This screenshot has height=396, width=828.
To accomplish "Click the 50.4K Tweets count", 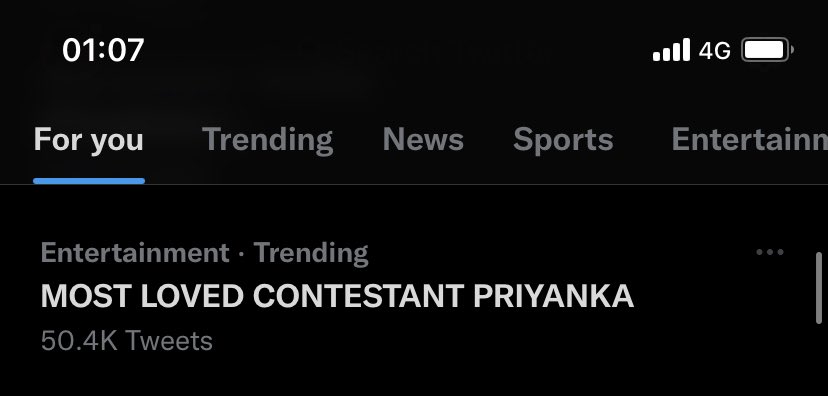I will [127, 341].
